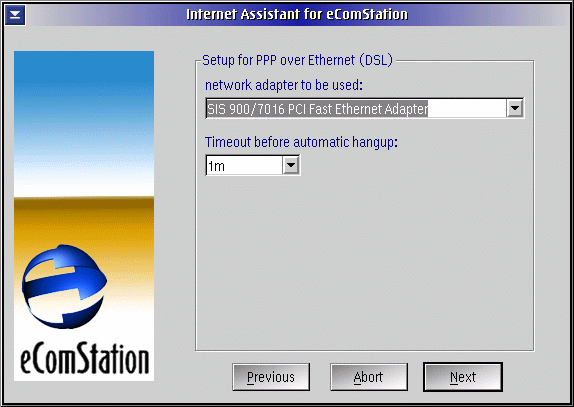The height and width of the screenshot is (407, 574).
Task: Expand the timeout hangup dropdown arrow
Action: pyautogui.click(x=291, y=165)
